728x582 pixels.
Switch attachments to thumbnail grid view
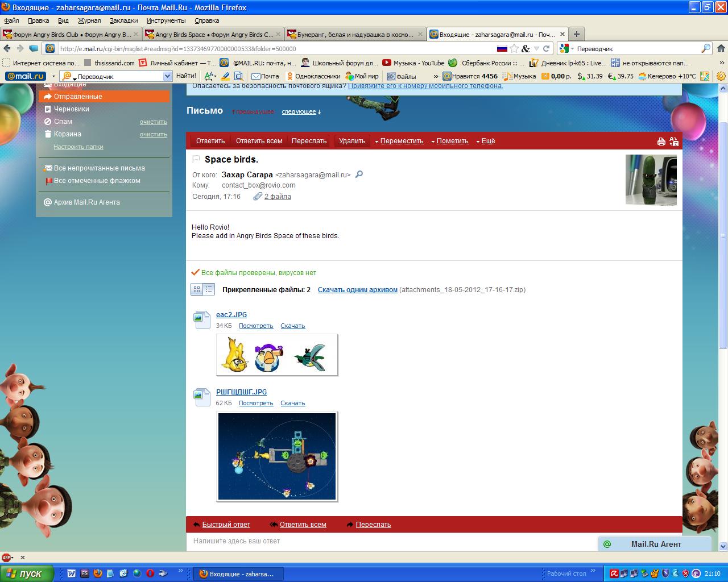coord(197,289)
